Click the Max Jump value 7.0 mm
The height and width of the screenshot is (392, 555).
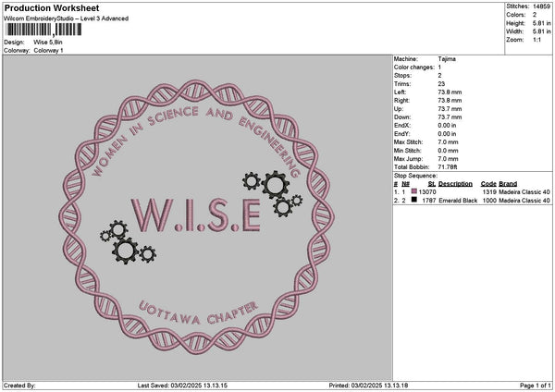click(x=448, y=159)
